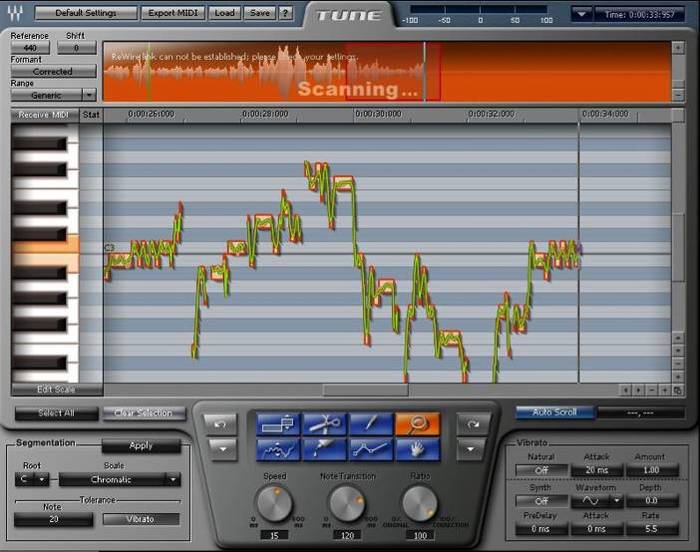Image resolution: width=700 pixels, height=552 pixels.
Task: Select the Zoom magnifier tool
Action: pos(416,424)
